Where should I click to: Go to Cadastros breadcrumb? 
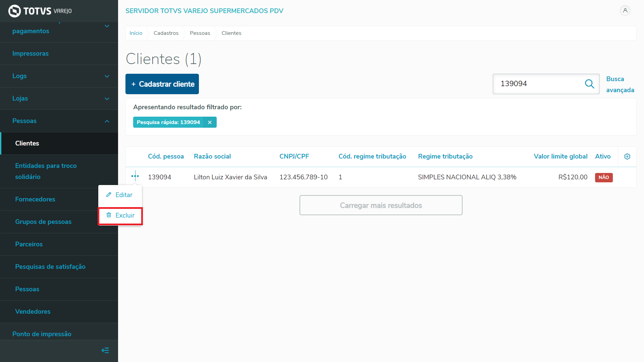click(x=166, y=33)
